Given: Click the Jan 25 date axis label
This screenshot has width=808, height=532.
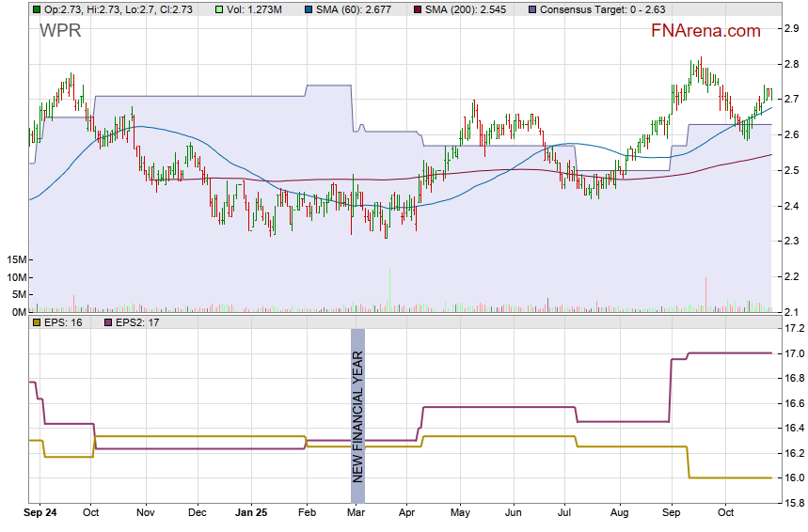Looking at the screenshot, I should pyautogui.click(x=251, y=514).
